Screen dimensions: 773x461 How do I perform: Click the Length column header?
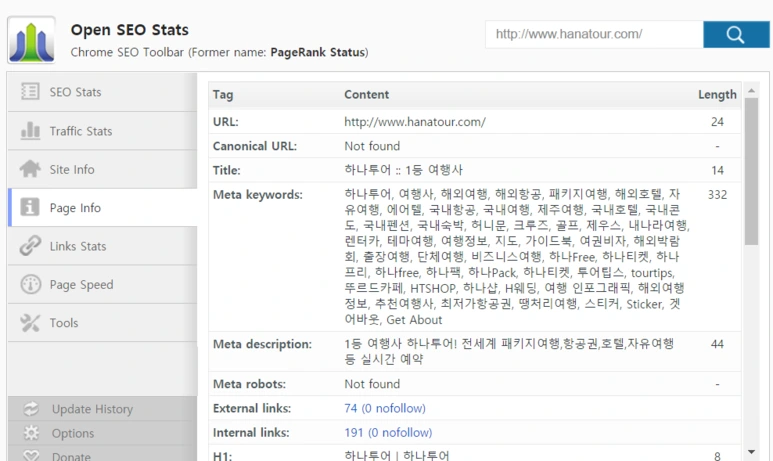pyautogui.click(x=717, y=95)
